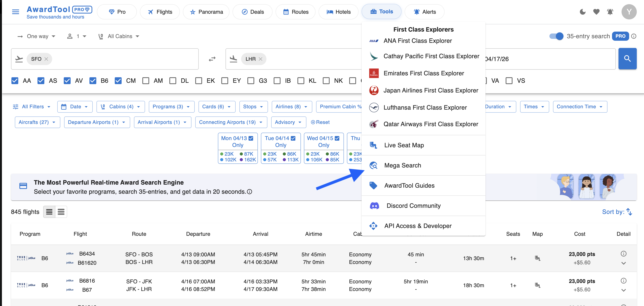644x306 pixels.
Task: Show detail info for B6434 itinerary
Action: pyautogui.click(x=623, y=254)
